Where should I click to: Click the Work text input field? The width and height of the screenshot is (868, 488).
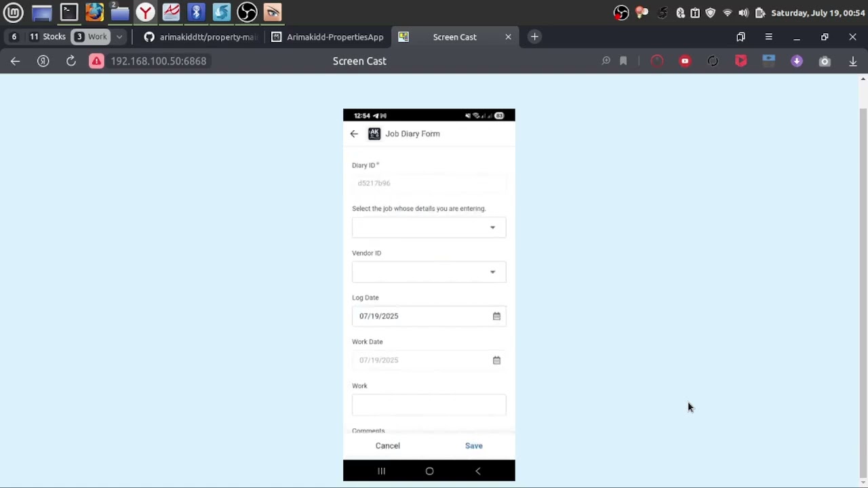(429, 405)
